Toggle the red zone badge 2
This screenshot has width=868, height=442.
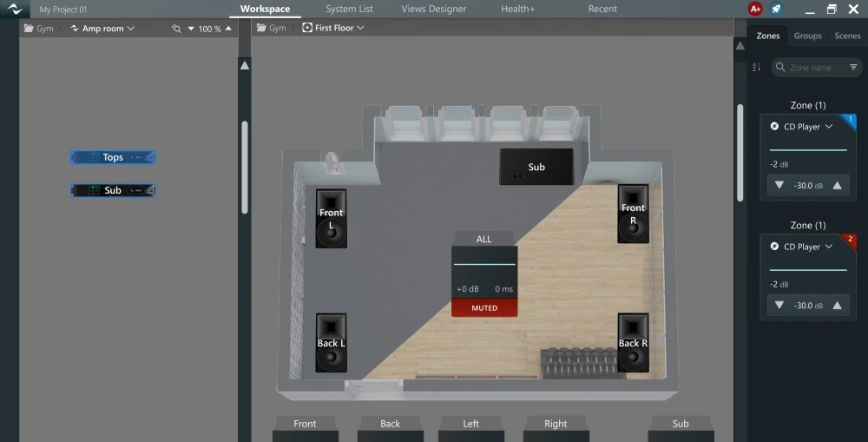[851, 240]
